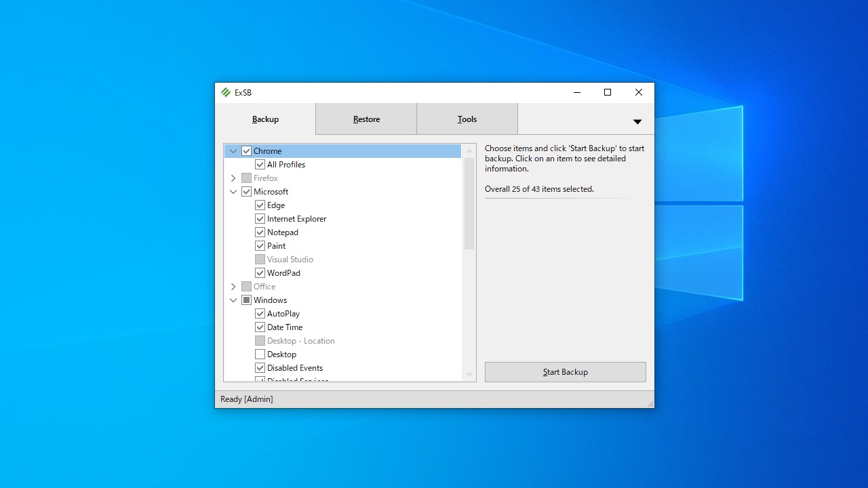The image size is (868, 488).
Task: Collapse the Microsoft tree node
Action: [233, 192]
